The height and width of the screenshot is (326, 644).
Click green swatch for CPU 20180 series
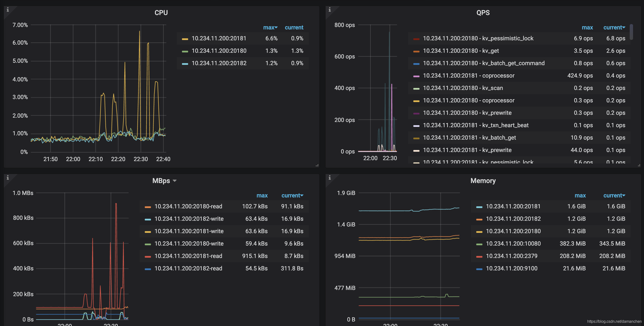tap(185, 51)
